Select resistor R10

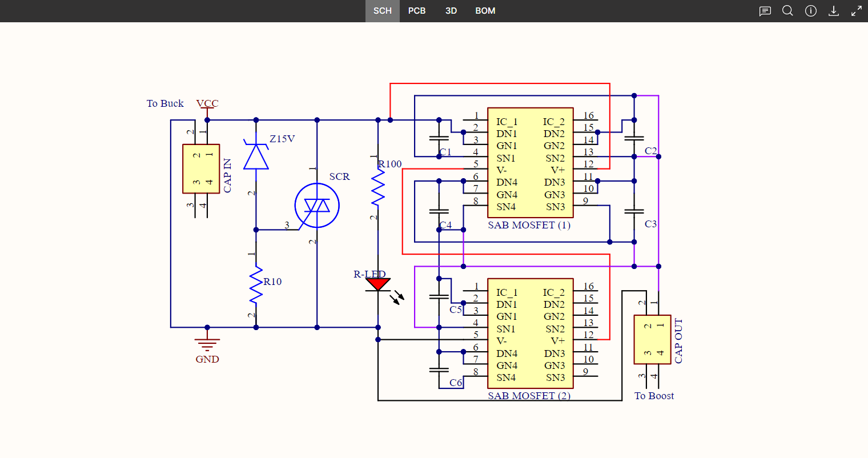pos(255,282)
